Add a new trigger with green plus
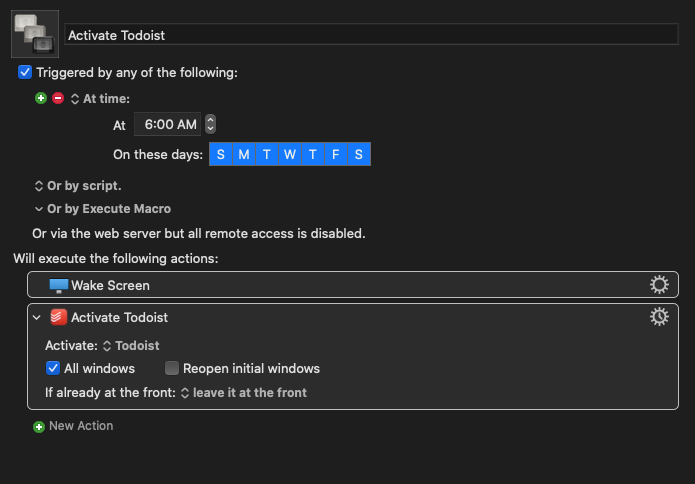695x484 pixels. [41, 98]
